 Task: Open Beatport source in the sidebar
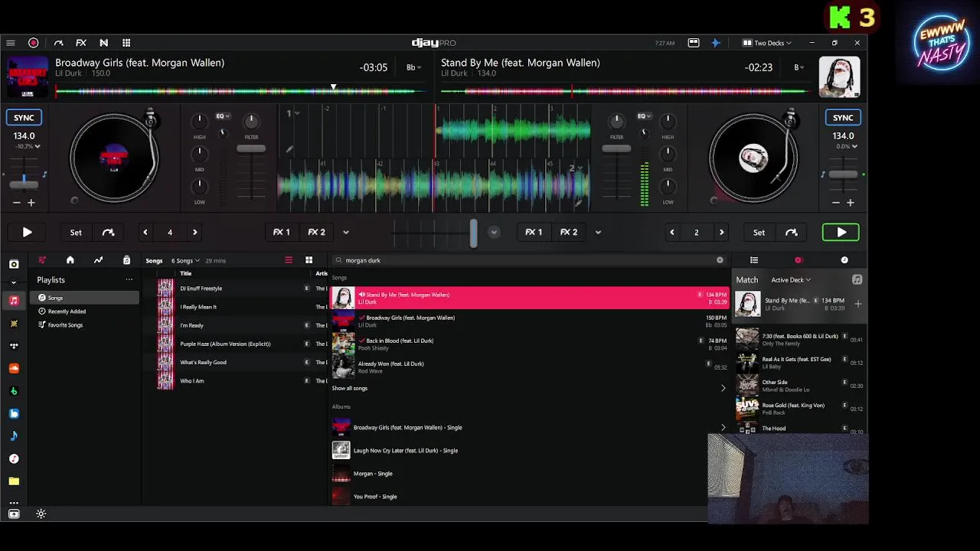point(14,391)
